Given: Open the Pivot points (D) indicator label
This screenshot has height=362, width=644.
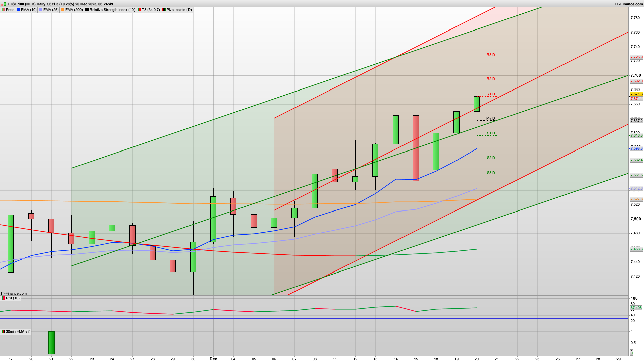Looking at the screenshot, I should (x=177, y=10).
